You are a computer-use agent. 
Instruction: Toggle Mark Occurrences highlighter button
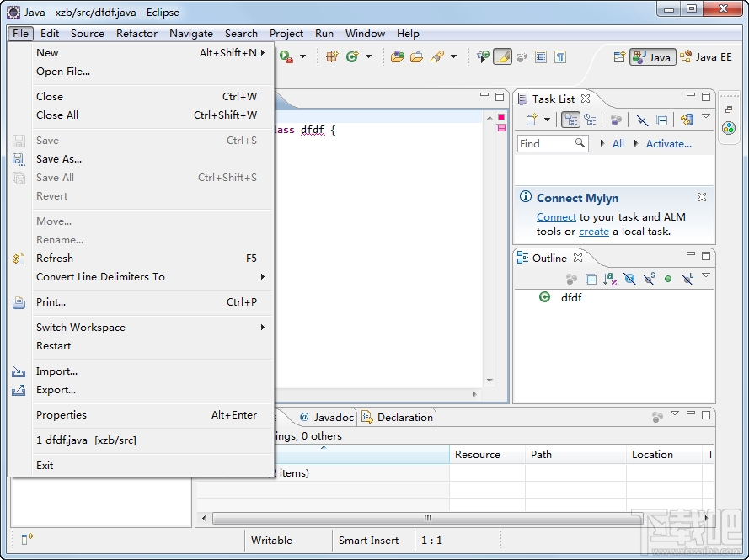[x=502, y=56]
